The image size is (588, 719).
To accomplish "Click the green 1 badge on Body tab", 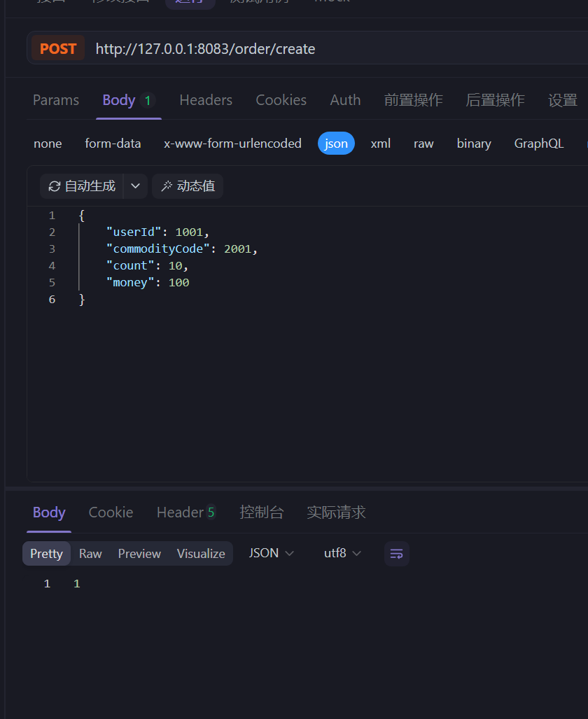I will coord(148,100).
